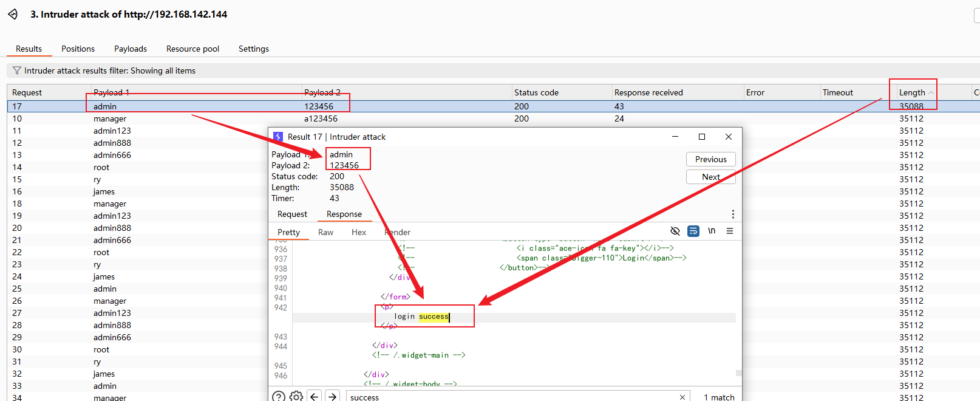Open the Settings tab
Viewport: 980px width, 401px height.
(254, 49)
